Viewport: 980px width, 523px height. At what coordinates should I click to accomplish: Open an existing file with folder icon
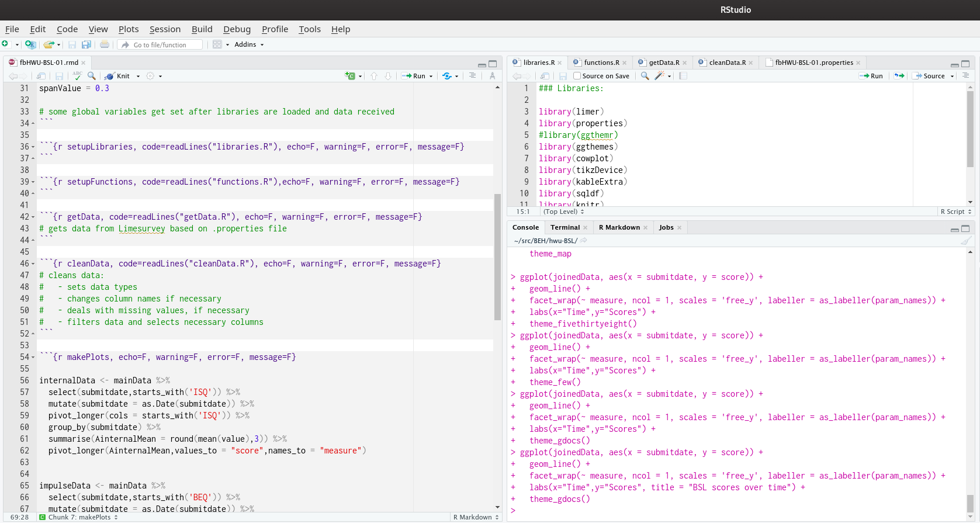click(x=49, y=44)
